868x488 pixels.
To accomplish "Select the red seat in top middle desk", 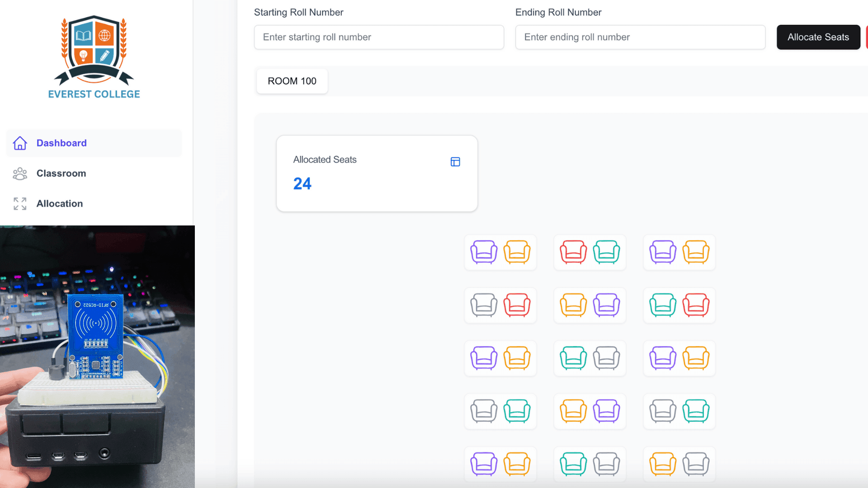I will click(573, 252).
